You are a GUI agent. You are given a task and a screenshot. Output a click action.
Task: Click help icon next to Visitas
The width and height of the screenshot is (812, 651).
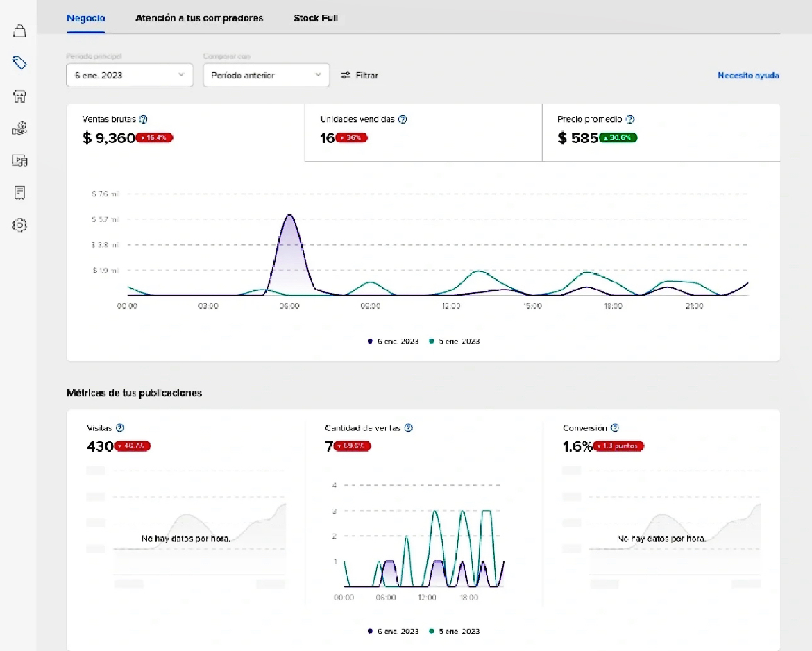(x=120, y=428)
